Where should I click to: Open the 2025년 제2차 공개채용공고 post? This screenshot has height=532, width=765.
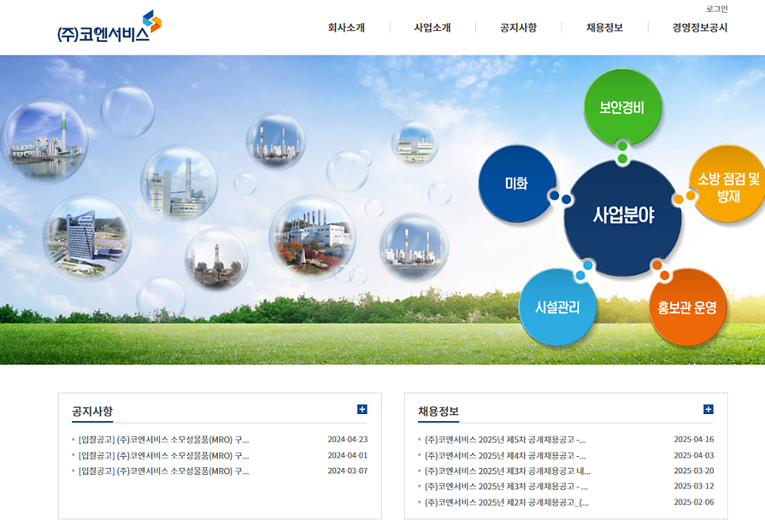click(x=507, y=503)
